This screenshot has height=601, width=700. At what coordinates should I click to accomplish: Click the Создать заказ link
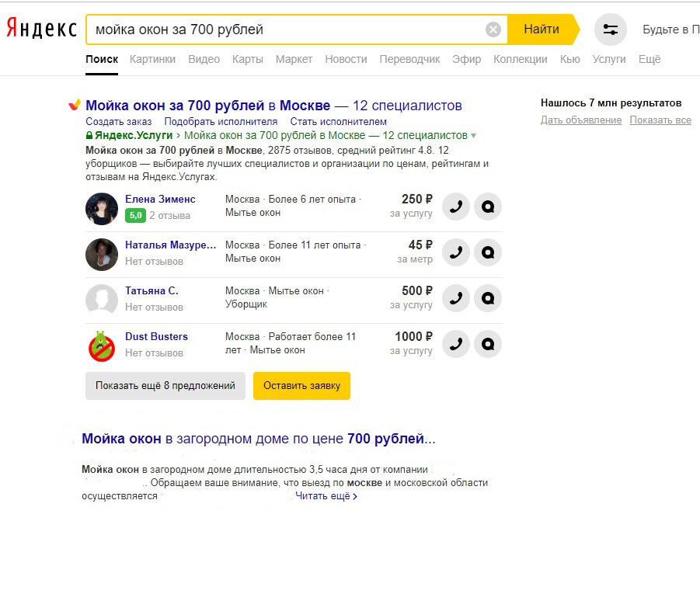pyautogui.click(x=119, y=121)
